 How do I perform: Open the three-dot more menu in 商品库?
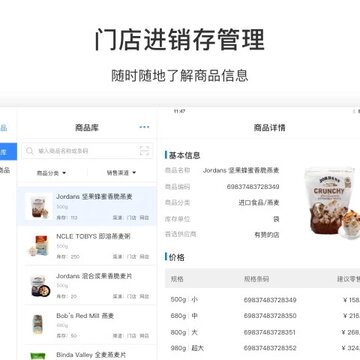tap(144, 127)
